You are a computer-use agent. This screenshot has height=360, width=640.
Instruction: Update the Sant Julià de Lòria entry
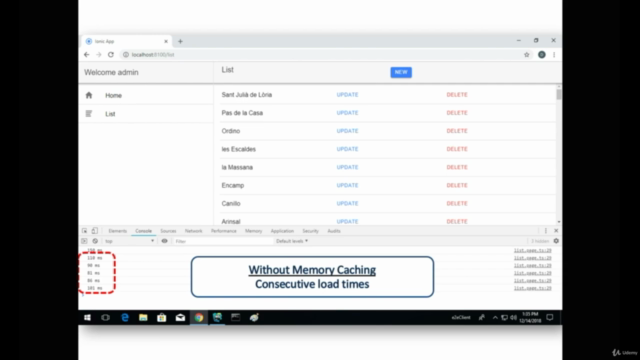point(347,95)
